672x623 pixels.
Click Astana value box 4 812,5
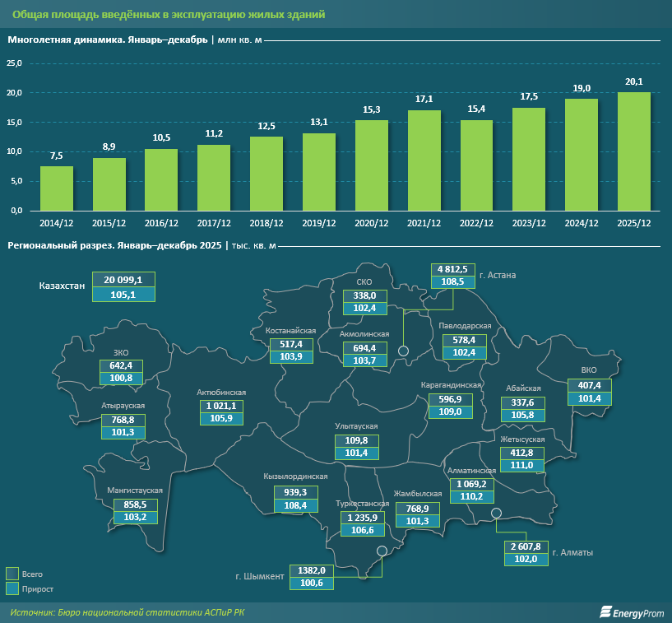coord(452,269)
